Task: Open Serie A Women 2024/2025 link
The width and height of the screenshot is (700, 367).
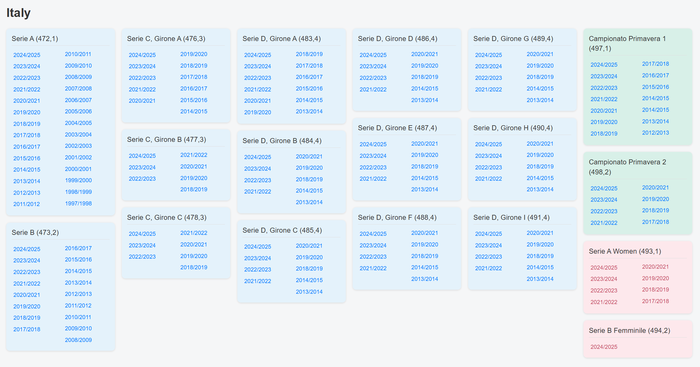Action: point(604,267)
